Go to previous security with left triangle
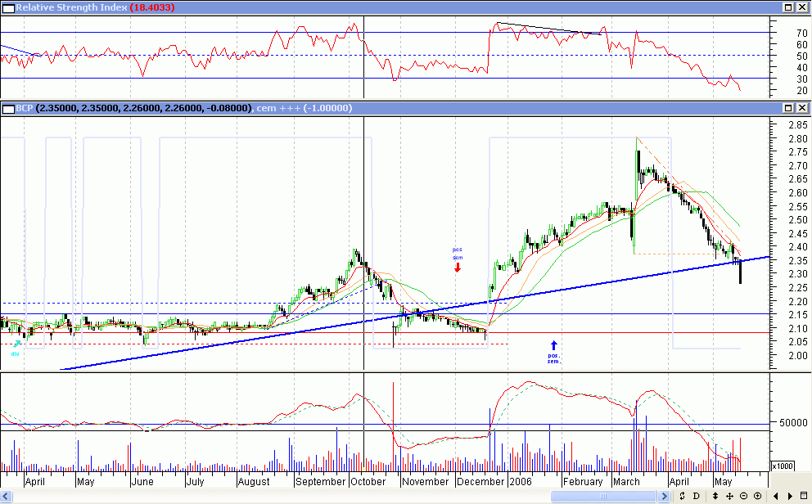The image size is (812, 504). click(776, 497)
